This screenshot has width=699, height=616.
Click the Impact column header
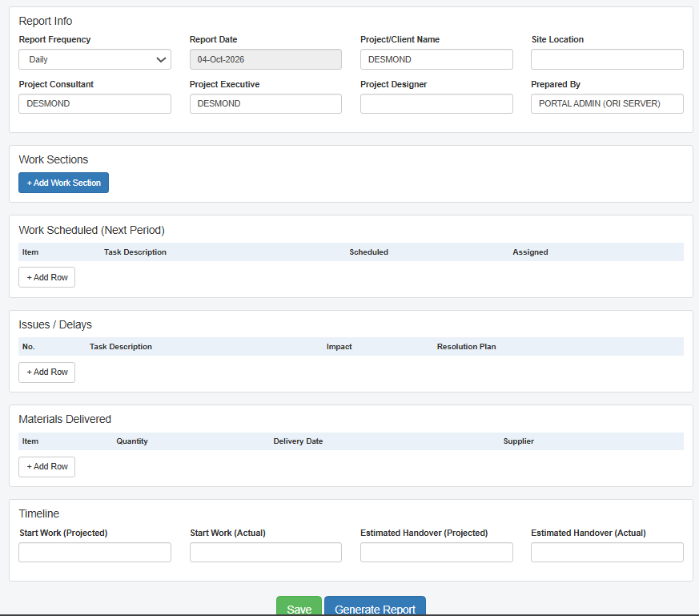pos(339,347)
